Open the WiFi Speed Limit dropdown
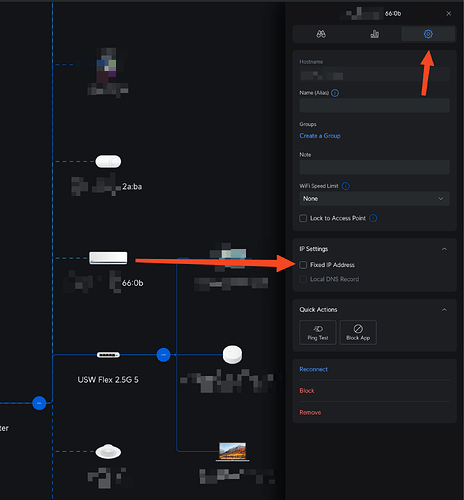The image size is (464, 500). (x=374, y=199)
